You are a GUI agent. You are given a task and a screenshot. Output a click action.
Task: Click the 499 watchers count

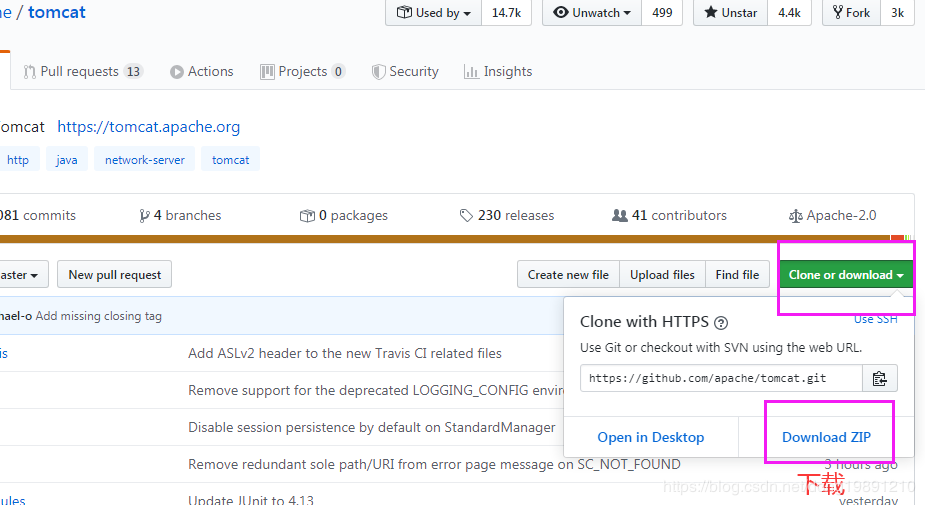(x=662, y=12)
